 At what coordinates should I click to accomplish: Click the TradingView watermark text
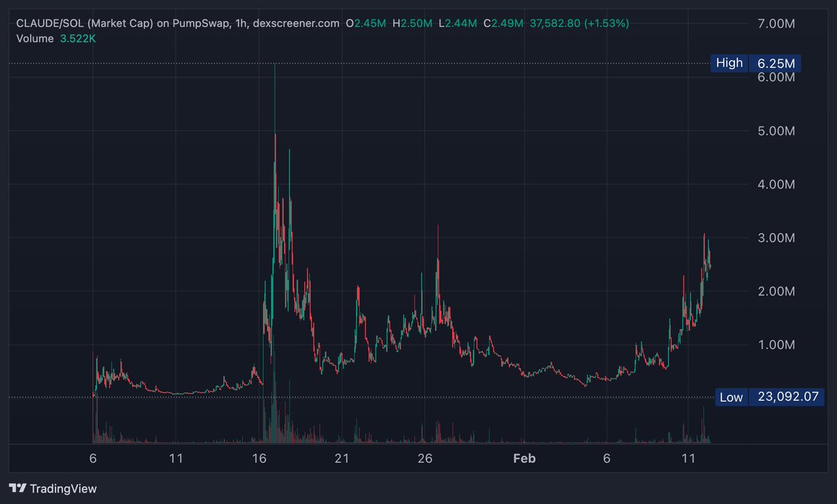click(65, 489)
